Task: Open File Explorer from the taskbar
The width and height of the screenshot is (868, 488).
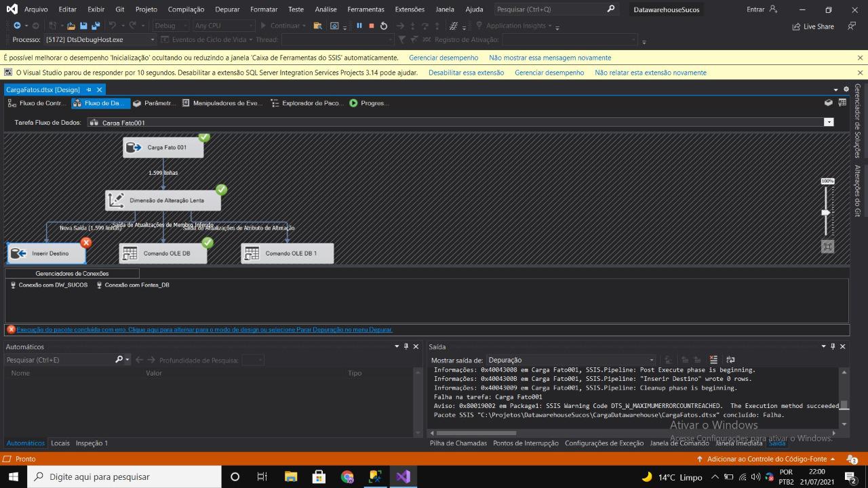Action: click(291, 476)
